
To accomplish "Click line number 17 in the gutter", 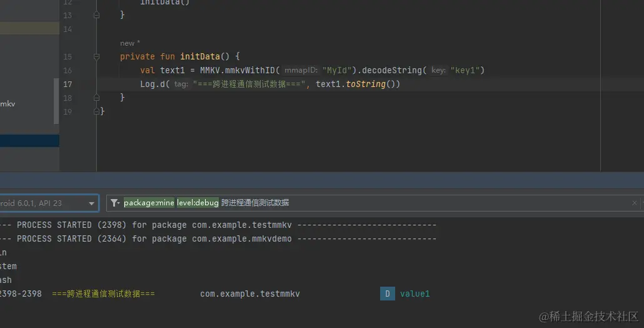I will [x=68, y=85].
